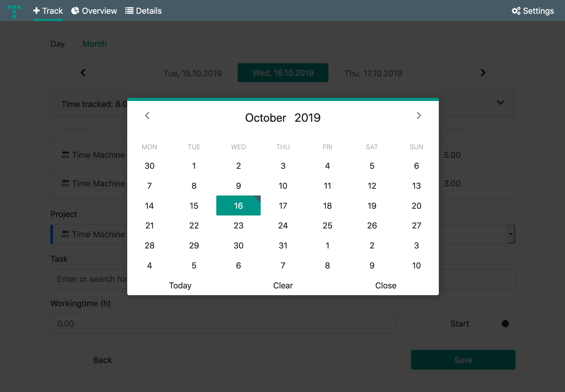565x392 pixels.
Task: Select Thu, 17.10.2019 date
Action: tap(373, 73)
